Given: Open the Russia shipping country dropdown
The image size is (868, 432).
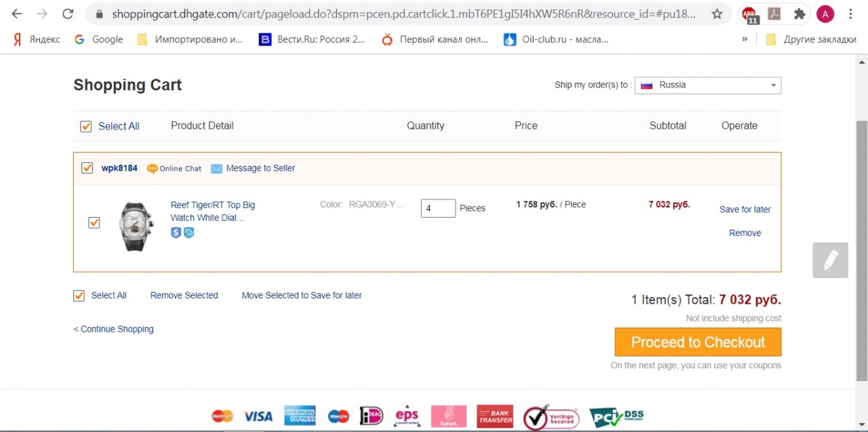Looking at the screenshot, I should (x=707, y=85).
